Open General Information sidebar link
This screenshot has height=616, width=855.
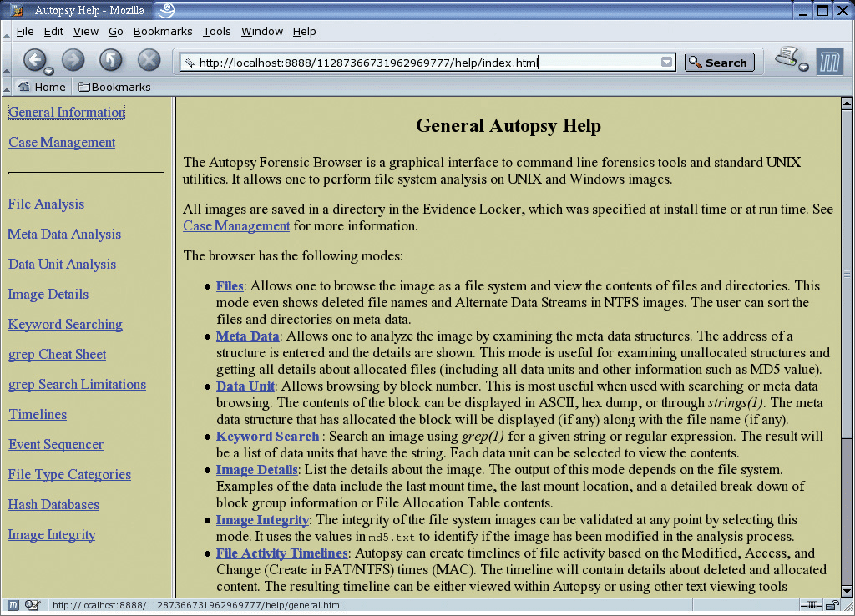coord(67,112)
